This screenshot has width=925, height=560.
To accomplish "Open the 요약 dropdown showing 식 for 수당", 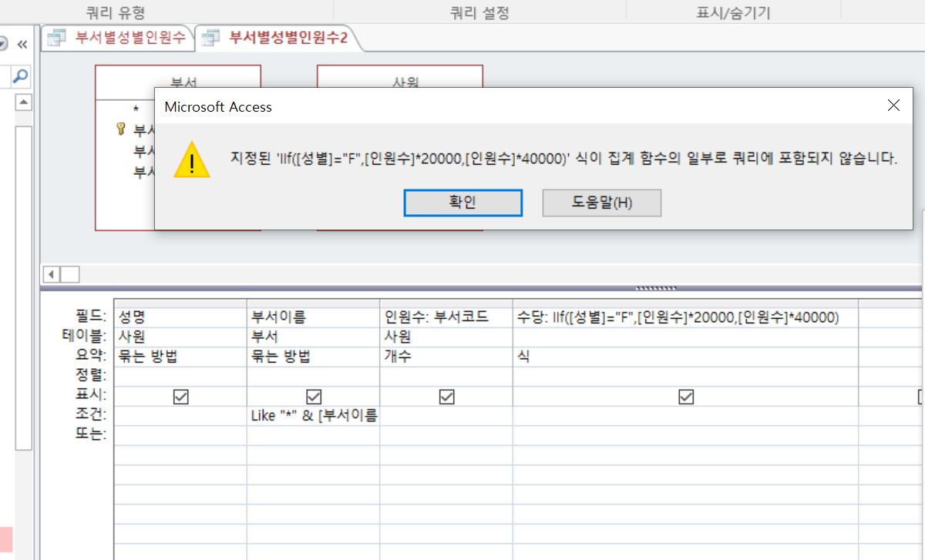I will tap(684, 357).
